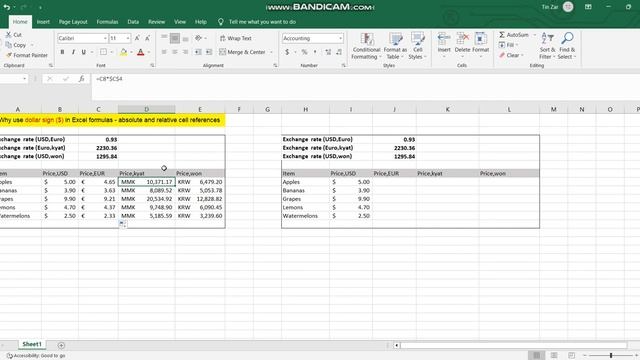Open the Accounting number format dropdown
Viewport: 640px width, 360px height.
pyautogui.click(x=340, y=38)
